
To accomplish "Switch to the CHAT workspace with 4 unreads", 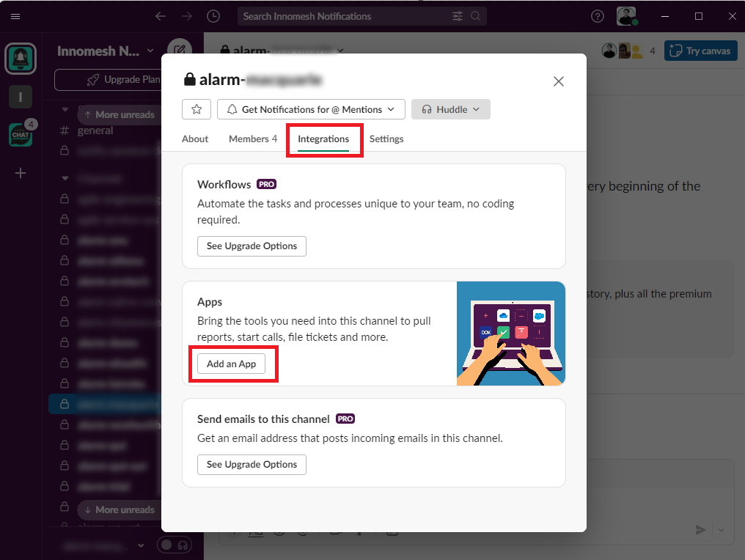I will [21, 134].
